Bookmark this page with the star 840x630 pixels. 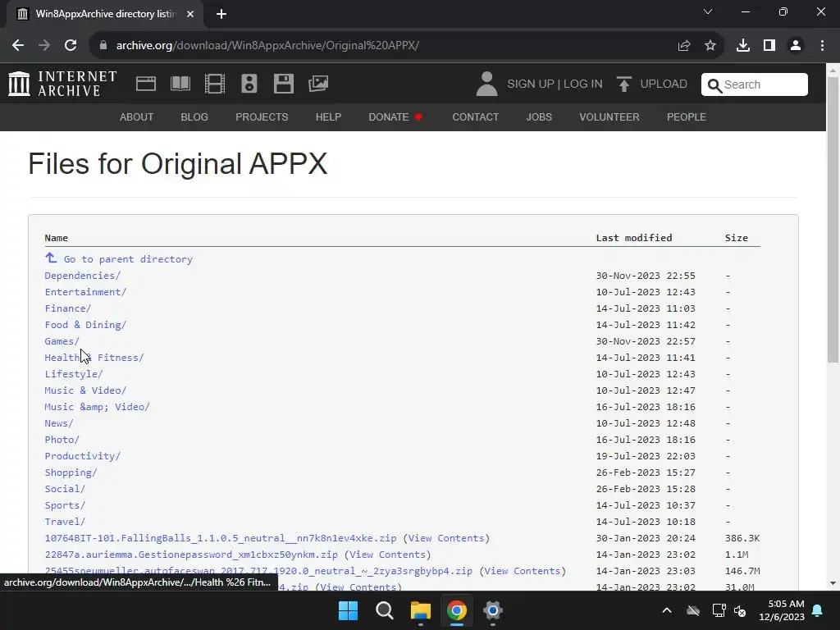(710, 46)
